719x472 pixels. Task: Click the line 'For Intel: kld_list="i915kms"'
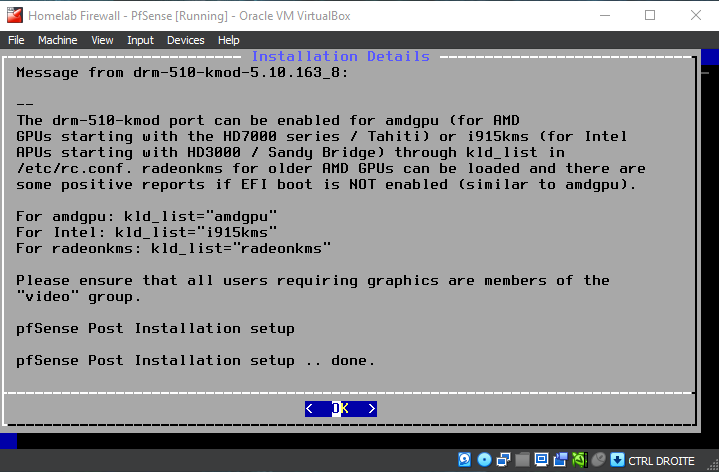147,232
